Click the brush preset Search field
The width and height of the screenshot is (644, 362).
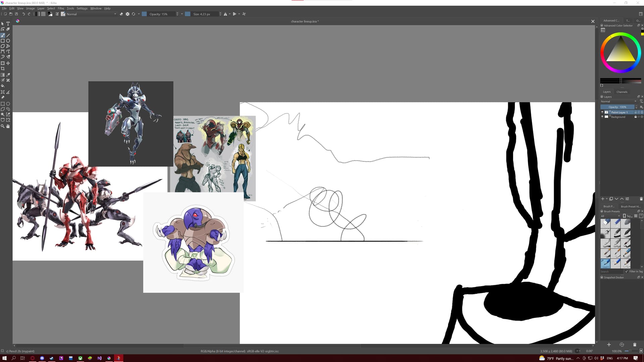pyautogui.click(x=611, y=271)
